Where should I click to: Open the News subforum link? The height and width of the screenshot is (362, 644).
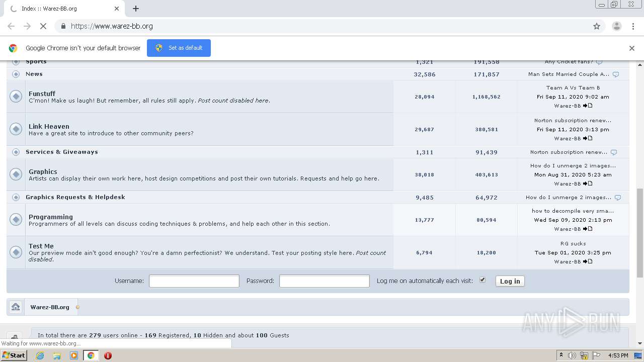pos(34,74)
